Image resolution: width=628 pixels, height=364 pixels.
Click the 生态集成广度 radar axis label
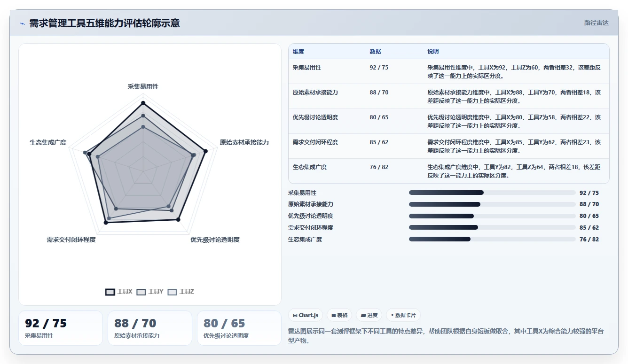[48, 142]
